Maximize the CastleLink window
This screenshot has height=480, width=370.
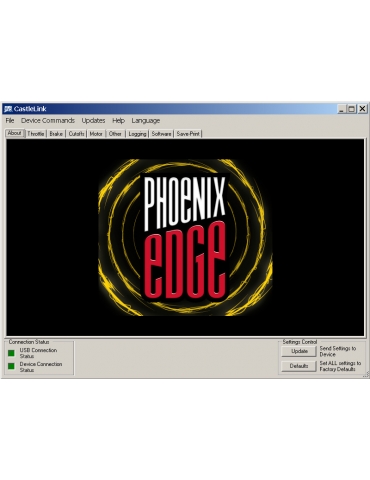[x=351, y=109]
